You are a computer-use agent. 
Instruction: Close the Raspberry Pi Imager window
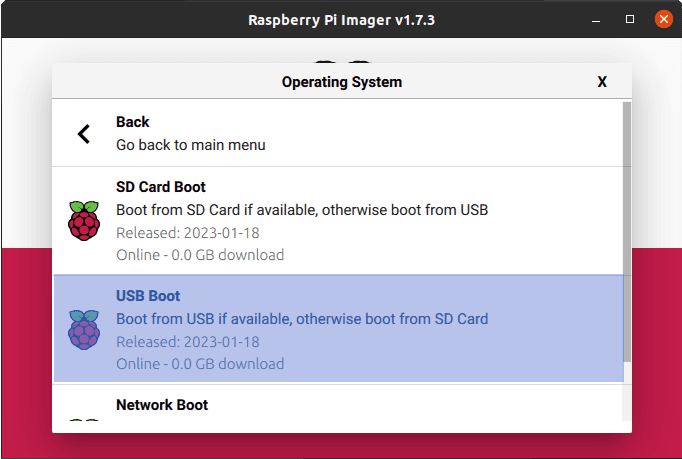click(x=662, y=19)
